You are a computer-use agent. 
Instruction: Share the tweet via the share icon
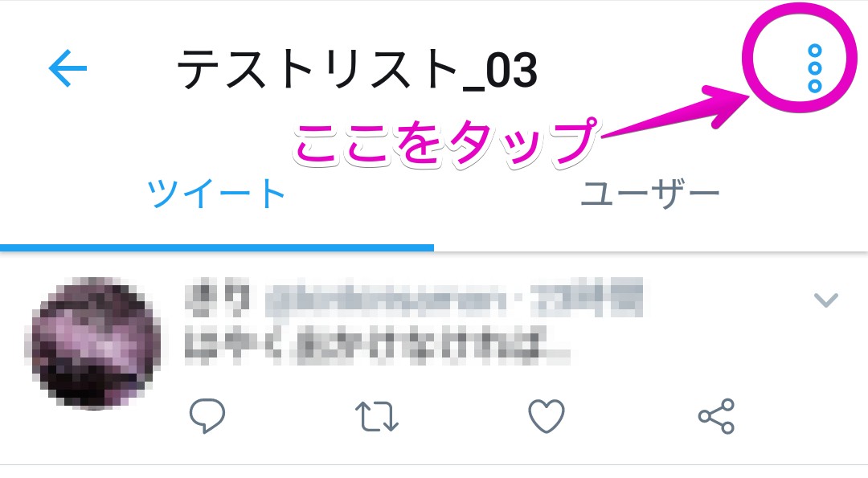(716, 416)
